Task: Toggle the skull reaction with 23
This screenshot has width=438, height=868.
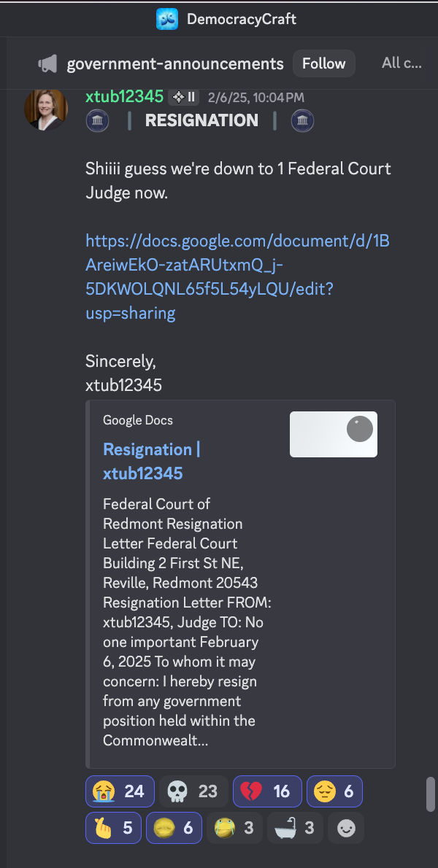Action: (193, 791)
